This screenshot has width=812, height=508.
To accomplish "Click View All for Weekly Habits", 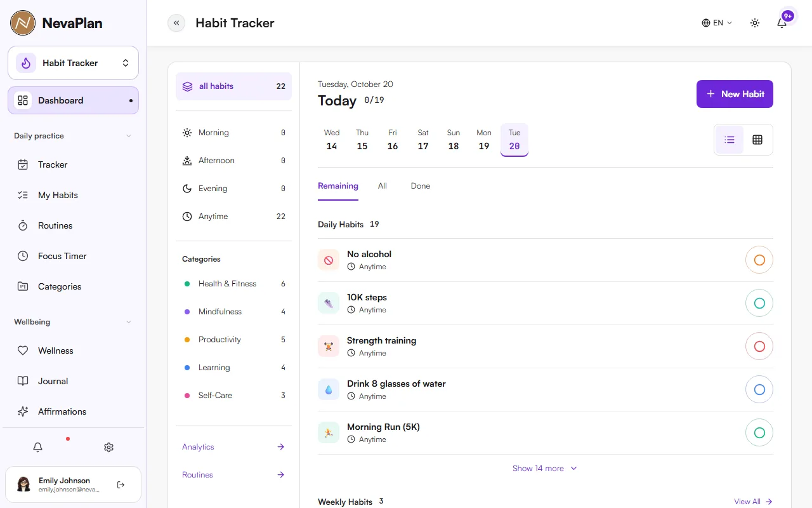I will point(754,502).
